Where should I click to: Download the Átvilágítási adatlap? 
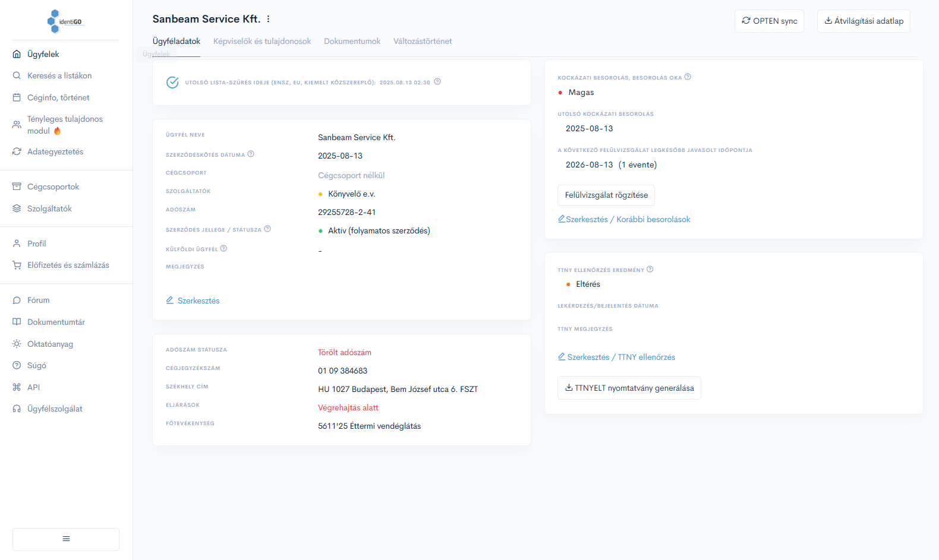[863, 21]
